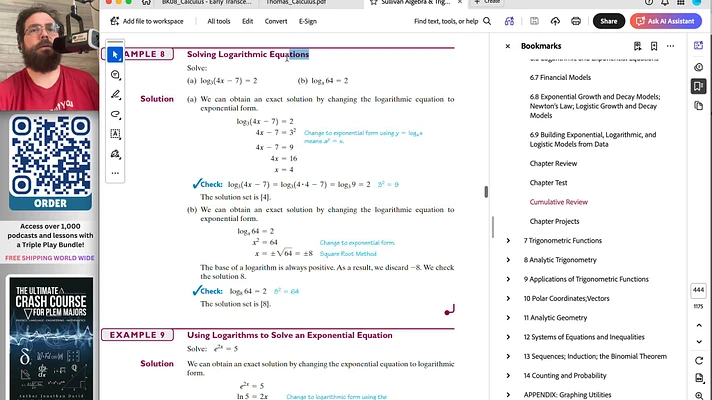The width and height of the screenshot is (712, 400).
Task: Switch to Thomas_Calculus.pdf tab
Action: (x=296, y=3)
